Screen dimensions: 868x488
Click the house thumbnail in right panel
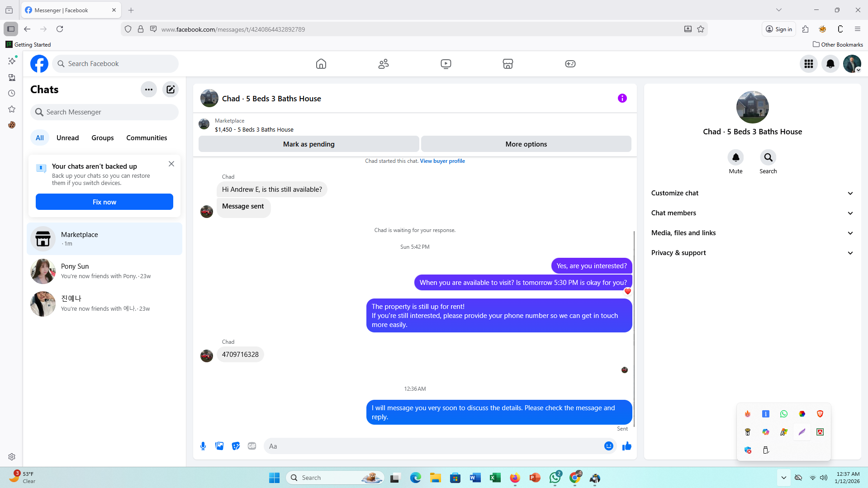point(752,107)
